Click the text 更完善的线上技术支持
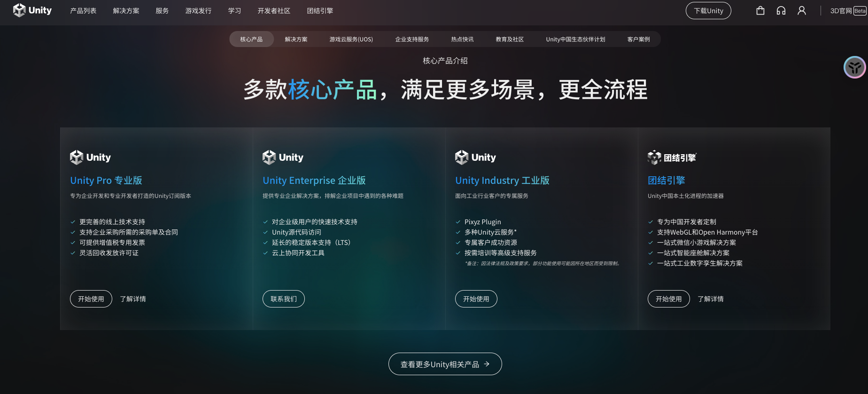This screenshot has width=868, height=394. coord(112,222)
